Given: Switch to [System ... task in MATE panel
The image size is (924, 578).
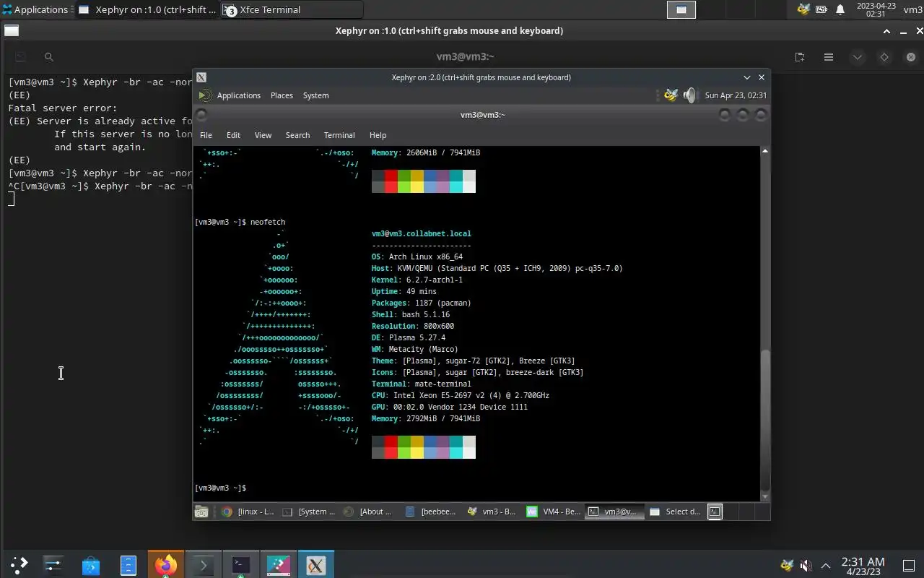Looking at the screenshot, I should [x=308, y=512].
